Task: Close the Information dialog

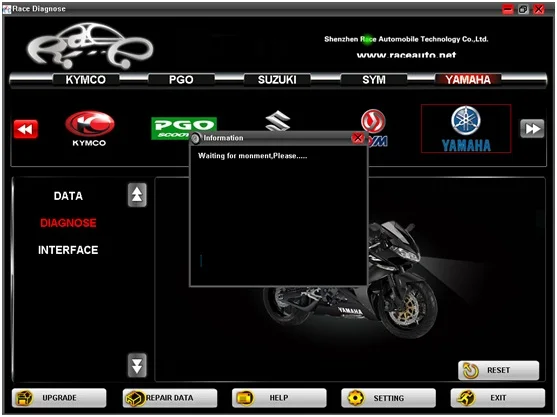Action: pyautogui.click(x=358, y=137)
